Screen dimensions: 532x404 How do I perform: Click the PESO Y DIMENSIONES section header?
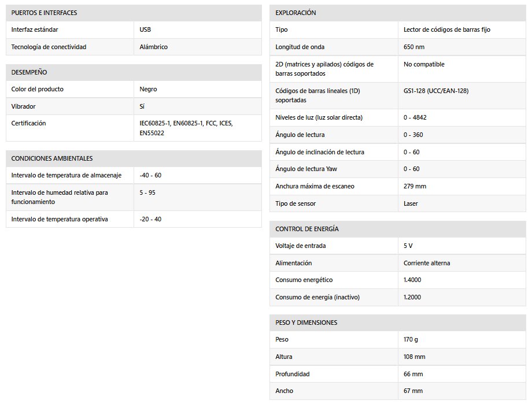(x=306, y=323)
